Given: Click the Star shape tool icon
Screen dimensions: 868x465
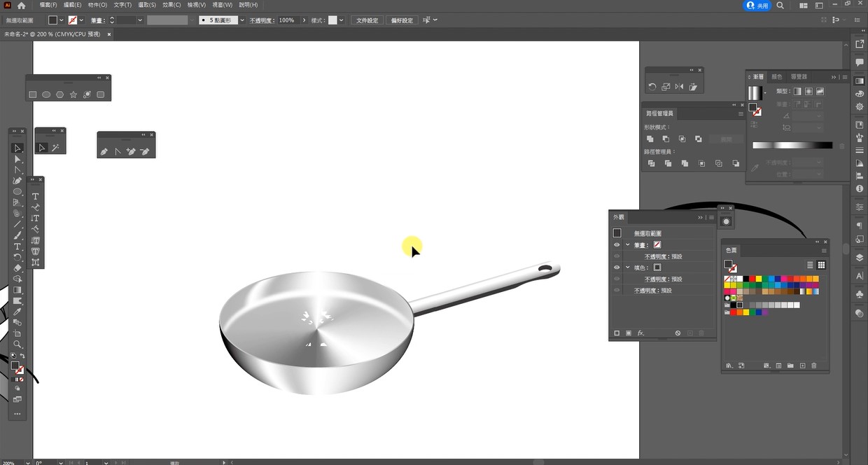Looking at the screenshot, I should [x=73, y=95].
